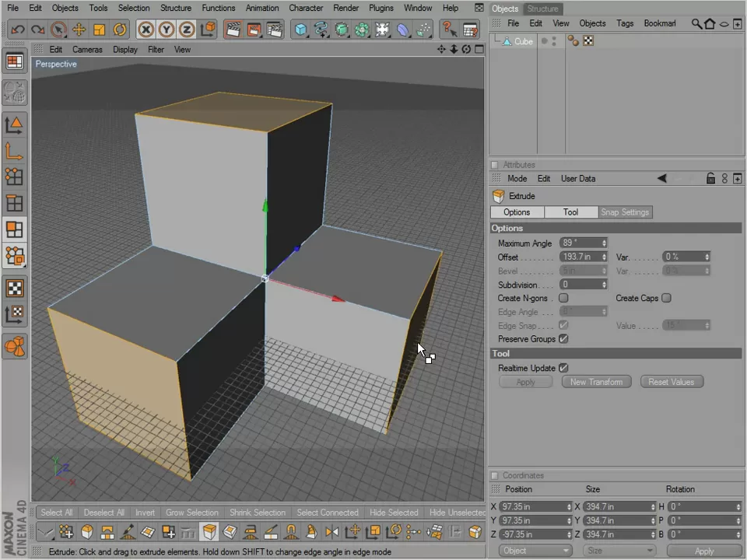The width and height of the screenshot is (747, 560).
Task: Open the Structure menu
Action: 176,8
